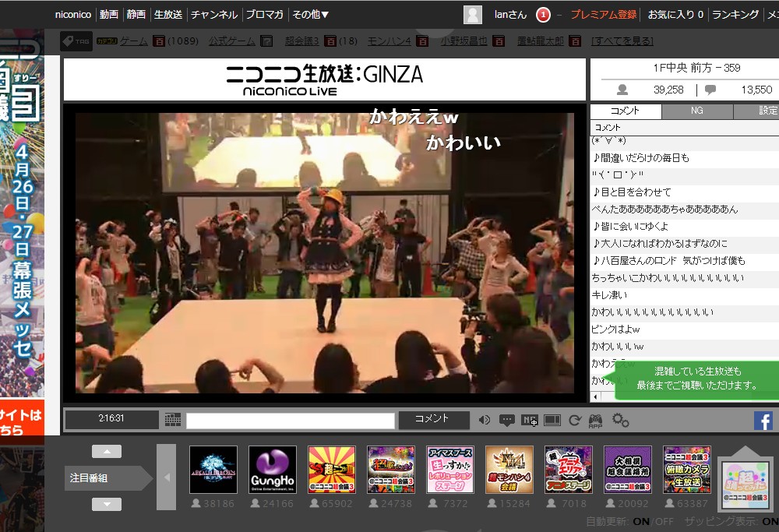The image size is (779, 532).
Task: Slide program thumbnails left arrow
Action: 167,477
